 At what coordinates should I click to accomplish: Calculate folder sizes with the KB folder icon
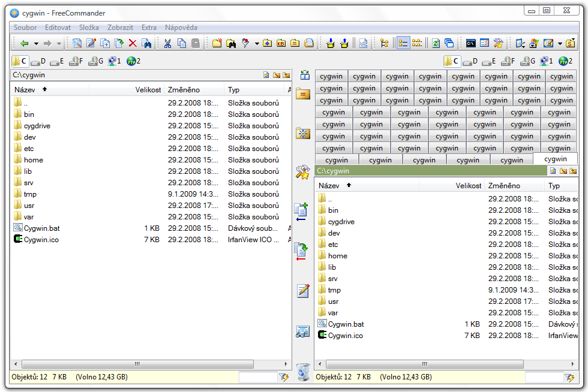click(x=281, y=44)
